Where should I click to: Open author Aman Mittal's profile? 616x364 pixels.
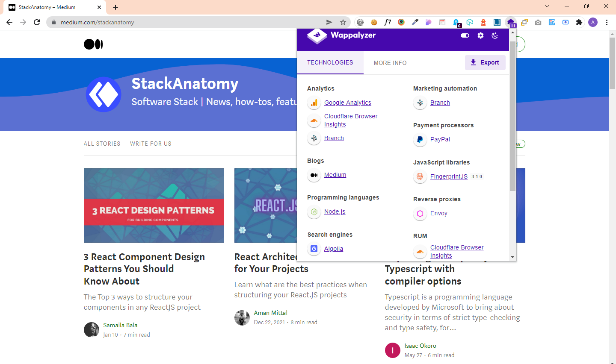(271, 313)
